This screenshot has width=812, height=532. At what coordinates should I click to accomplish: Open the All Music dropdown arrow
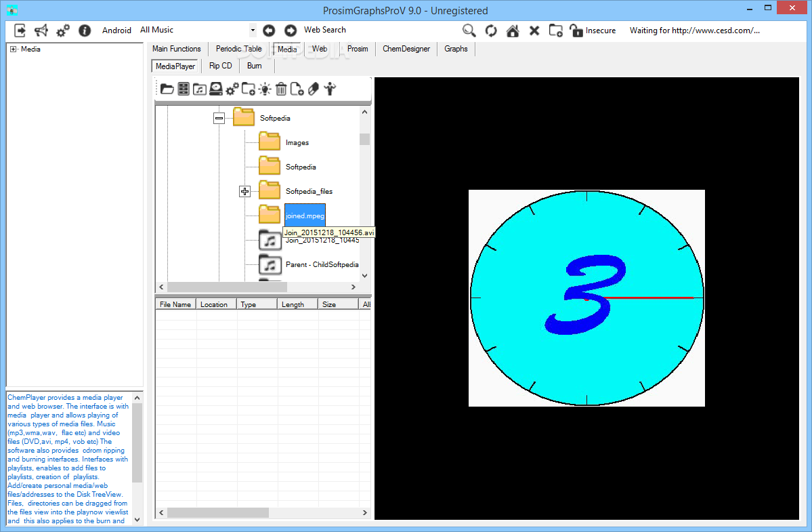[x=253, y=30]
